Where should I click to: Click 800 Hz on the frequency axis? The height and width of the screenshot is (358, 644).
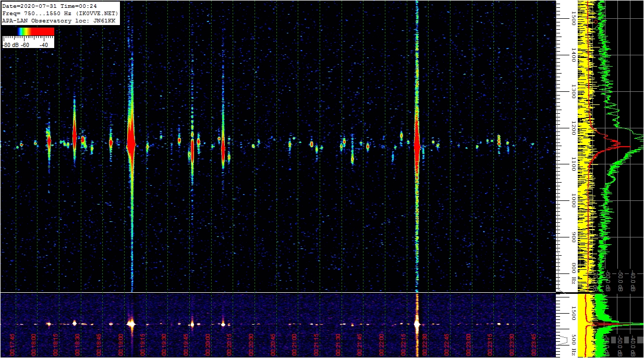(x=573, y=273)
